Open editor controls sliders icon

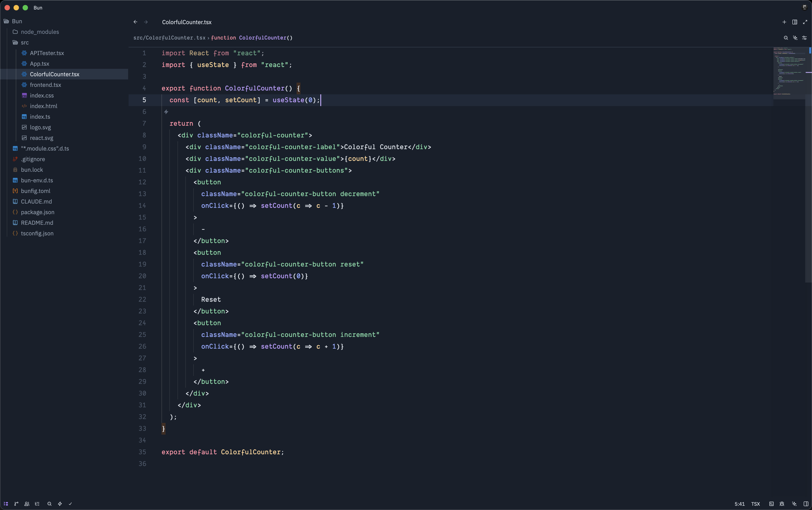click(804, 38)
